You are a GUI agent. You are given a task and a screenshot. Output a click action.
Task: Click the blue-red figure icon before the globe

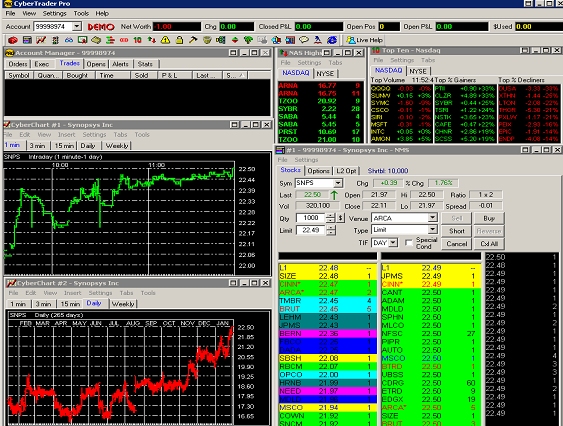click(x=318, y=40)
